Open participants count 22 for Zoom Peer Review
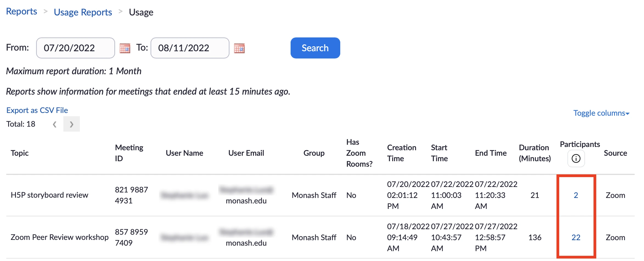 [x=576, y=237]
